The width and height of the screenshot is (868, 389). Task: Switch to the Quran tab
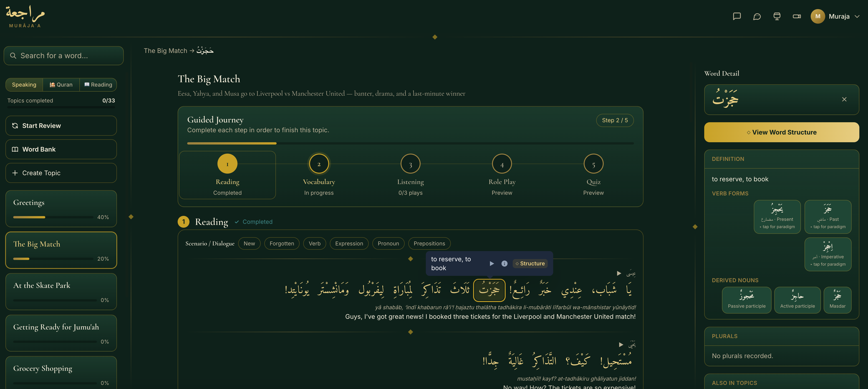(61, 85)
